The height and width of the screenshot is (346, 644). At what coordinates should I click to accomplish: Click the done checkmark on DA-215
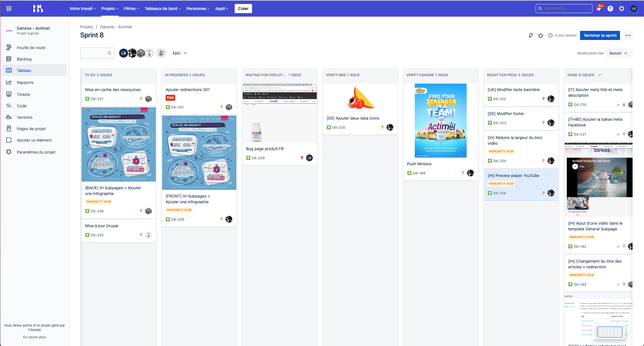point(618,105)
